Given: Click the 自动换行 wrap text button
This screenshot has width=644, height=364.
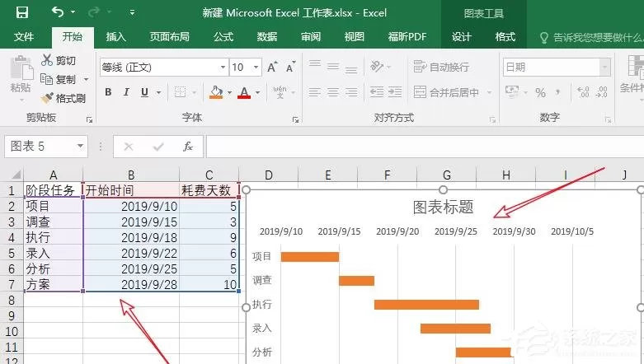Looking at the screenshot, I should point(441,67).
